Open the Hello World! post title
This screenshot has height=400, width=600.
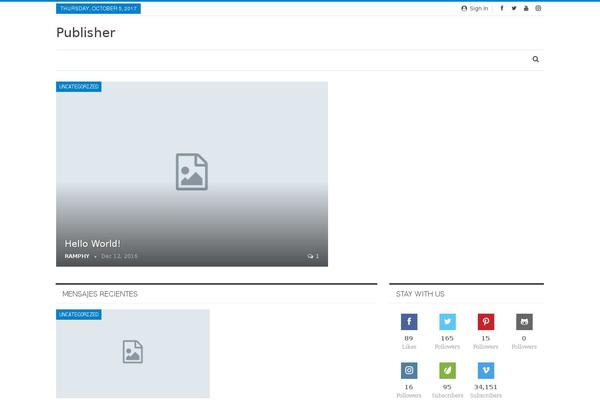pyautogui.click(x=92, y=243)
